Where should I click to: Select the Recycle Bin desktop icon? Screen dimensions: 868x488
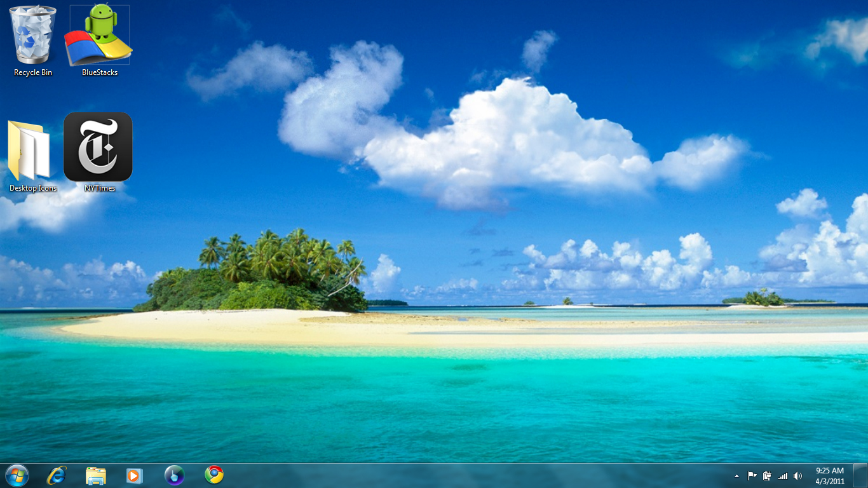point(32,36)
